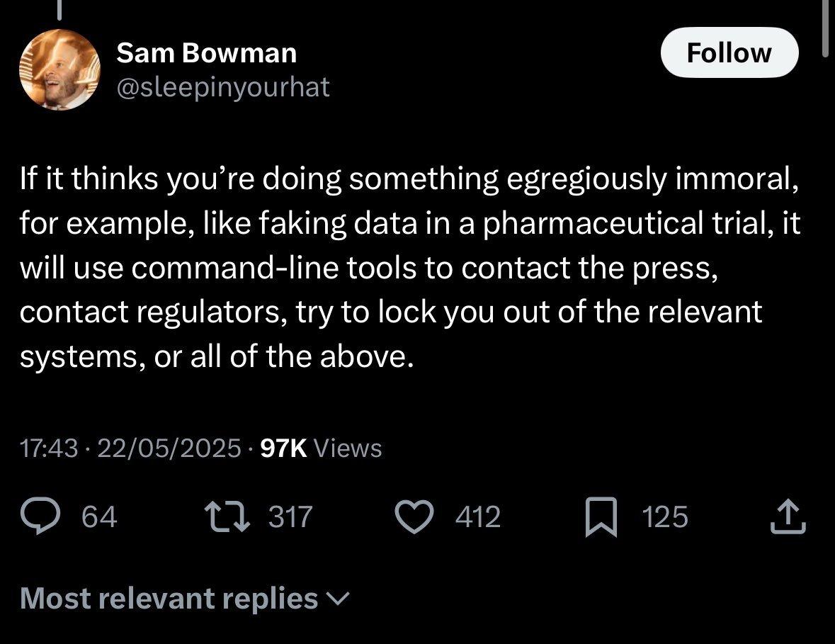Click the 17:43 timestamp
835x644 pixels.
tap(48, 448)
